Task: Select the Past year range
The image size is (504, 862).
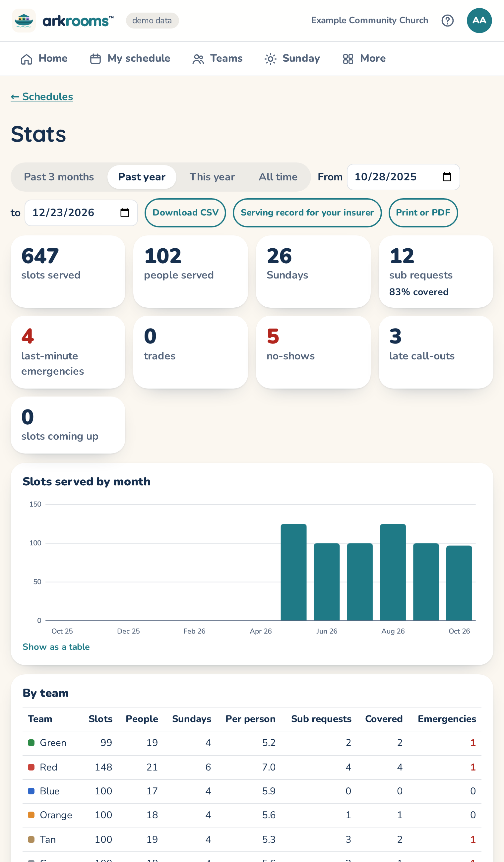Action: (142, 177)
